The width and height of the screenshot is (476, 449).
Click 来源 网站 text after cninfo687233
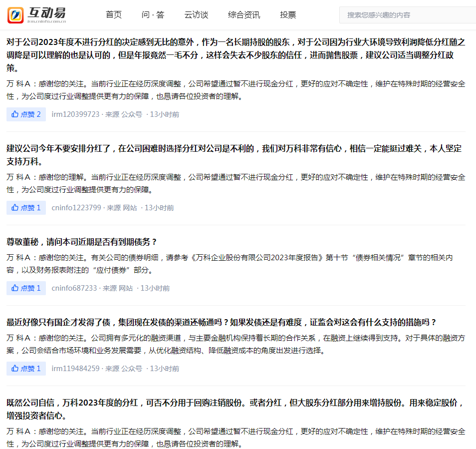point(118,288)
